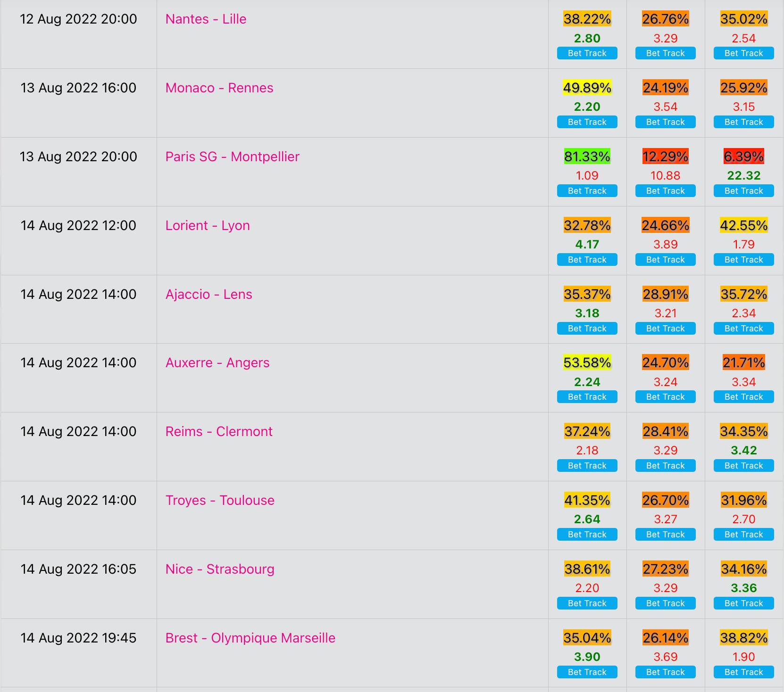
Task: Click Bet Track under Nice home odds 2.20
Action: point(587,603)
